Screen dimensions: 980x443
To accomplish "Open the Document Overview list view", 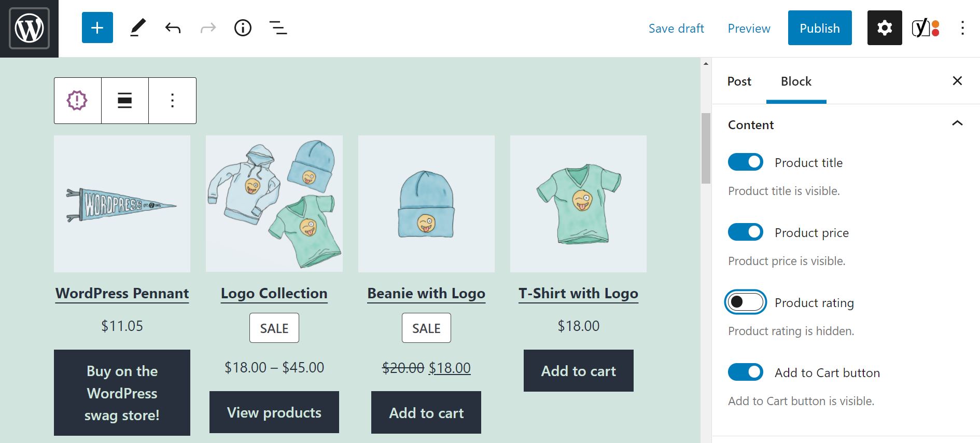I will point(277,28).
